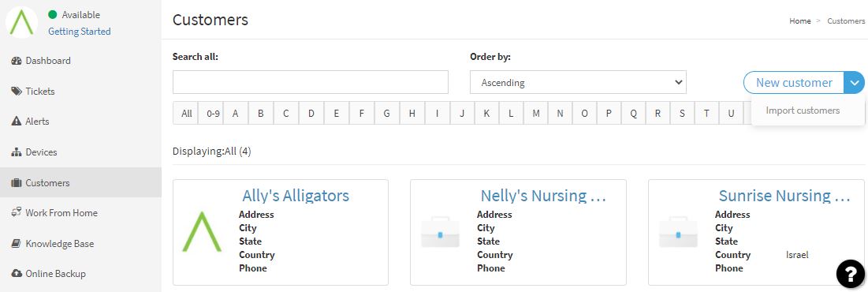Toggle the New customer dropdown arrow
Viewport: 868px width, 292px height.
854,83
